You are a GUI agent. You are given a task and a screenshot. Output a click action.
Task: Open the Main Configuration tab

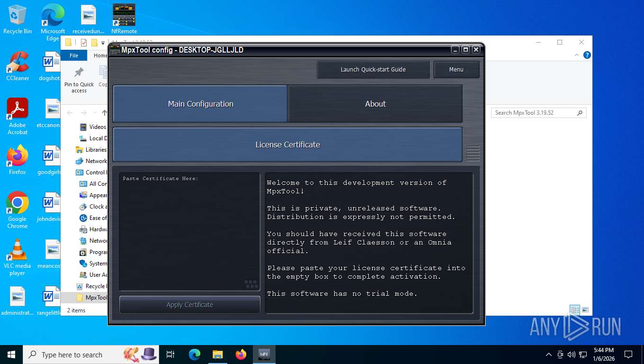[200, 104]
